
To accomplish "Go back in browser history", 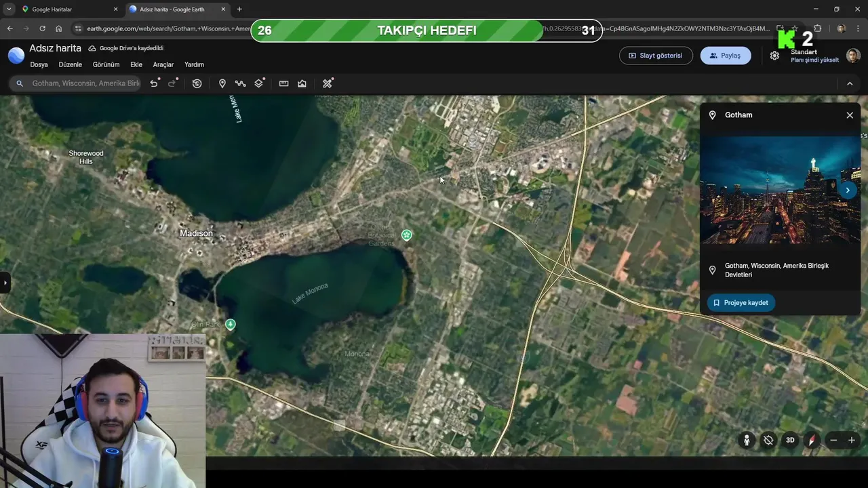I will point(9,28).
